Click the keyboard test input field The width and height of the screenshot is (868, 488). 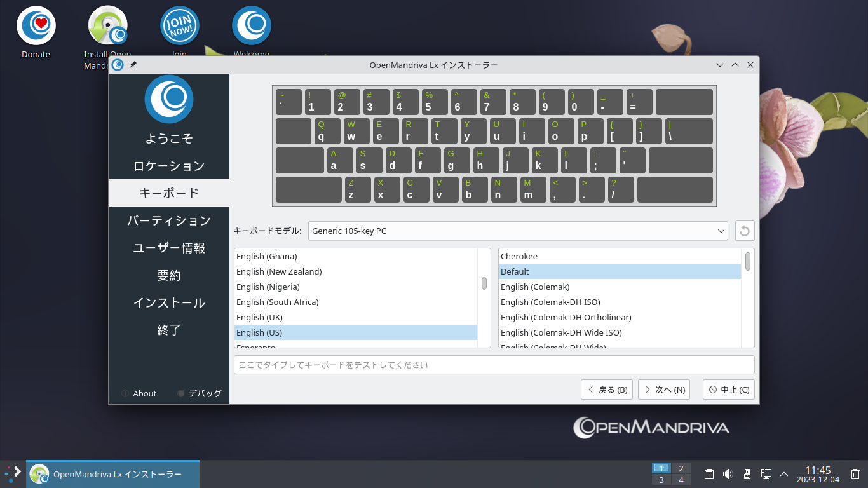pyautogui.click(x=494, y=365)
